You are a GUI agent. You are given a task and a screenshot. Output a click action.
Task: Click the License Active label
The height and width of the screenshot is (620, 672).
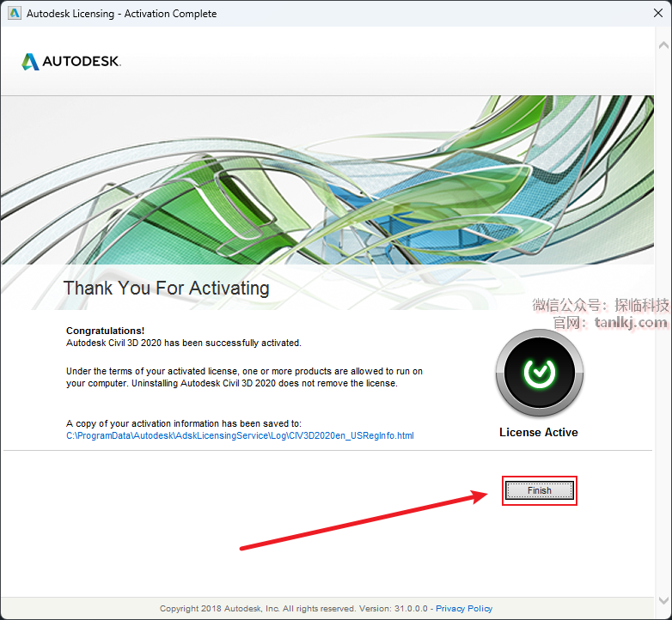click(x=539, y=432)
